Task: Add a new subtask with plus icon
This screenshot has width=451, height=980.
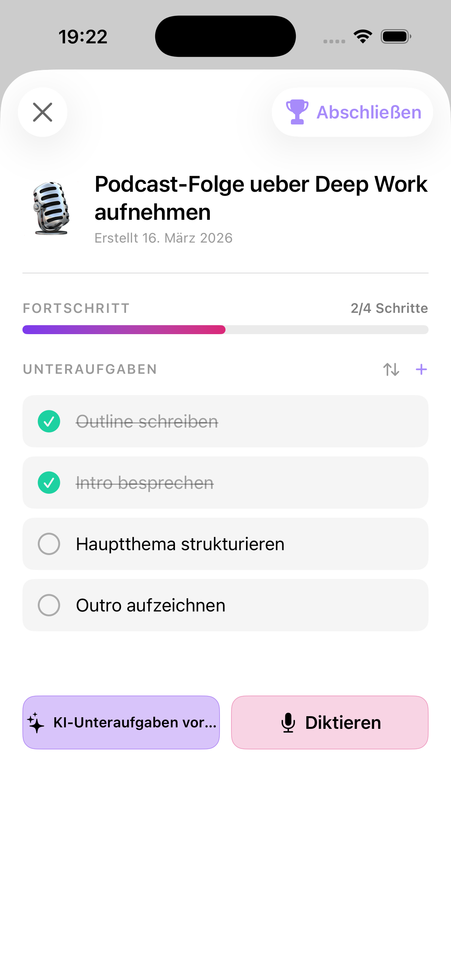Action: pyautogui.click(x=421, y=369)
